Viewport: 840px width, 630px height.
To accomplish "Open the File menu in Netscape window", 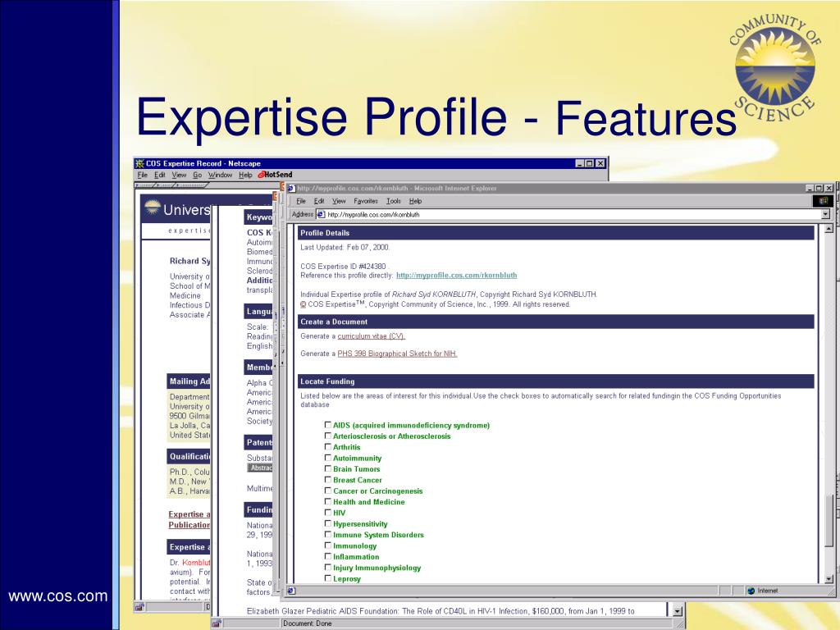I will pyautogui.click(x=143, y=176).
